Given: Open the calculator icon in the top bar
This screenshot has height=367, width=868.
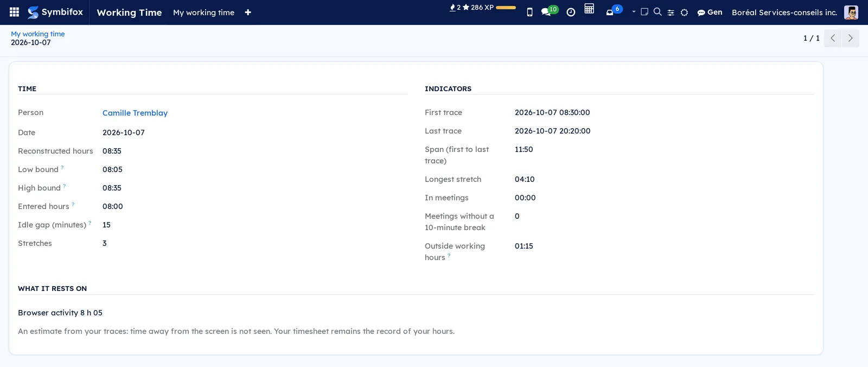Looking at the screenshot, I should 589,9.
